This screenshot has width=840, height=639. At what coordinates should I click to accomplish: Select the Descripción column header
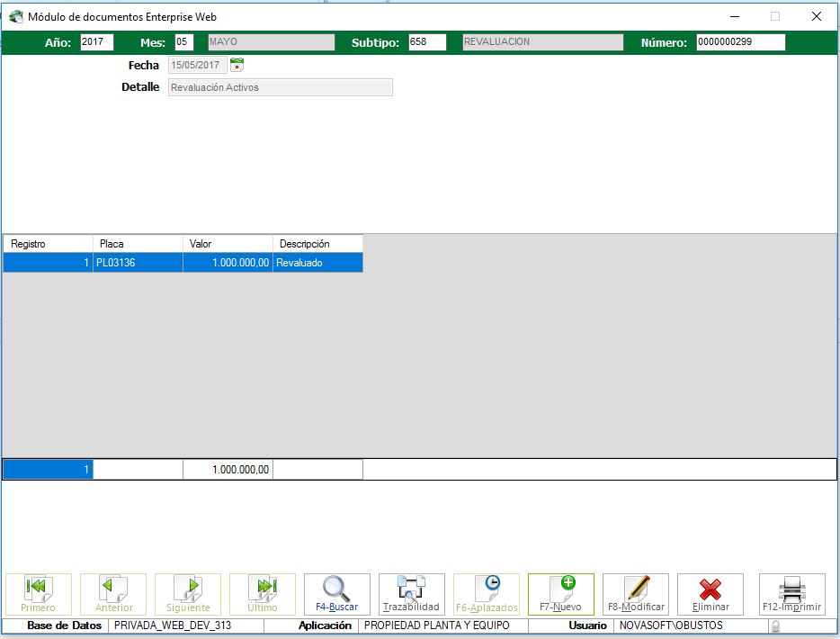click(x=318, y=244)
